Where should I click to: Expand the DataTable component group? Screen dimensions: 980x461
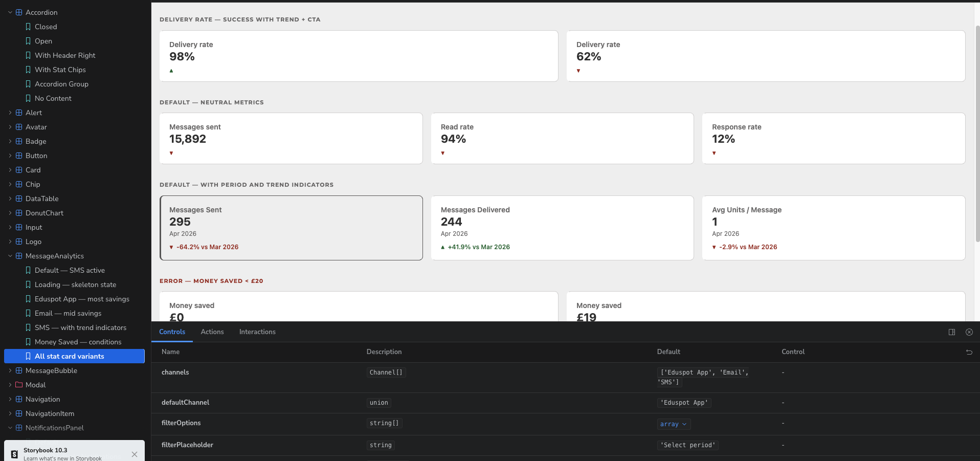tap(10, 199)
